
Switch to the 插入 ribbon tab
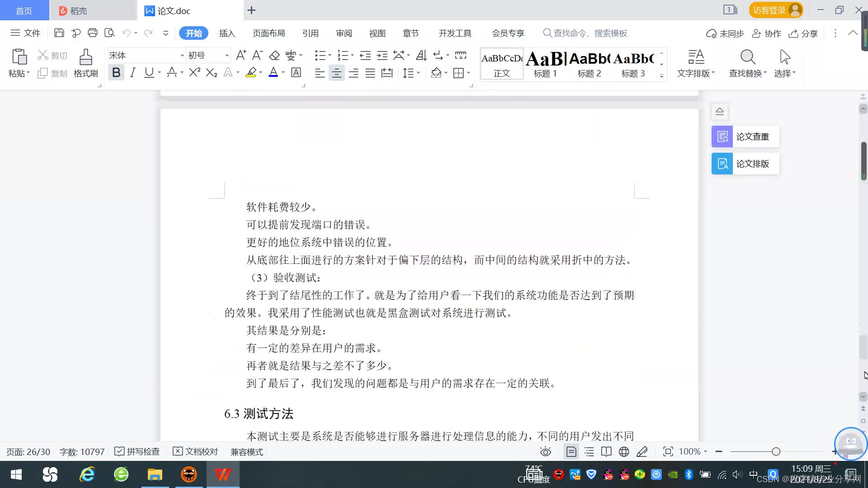pos(227,33)
